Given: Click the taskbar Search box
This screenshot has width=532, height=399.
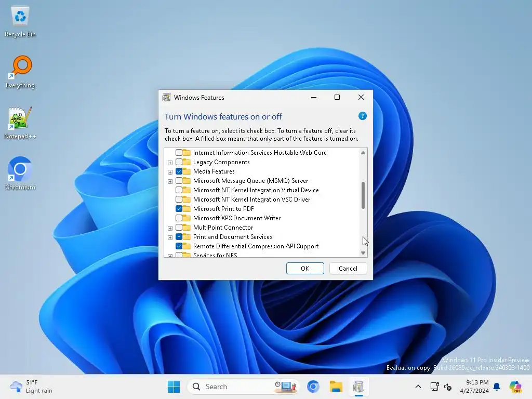Looking at the screenshot, I should click(243, 387).
